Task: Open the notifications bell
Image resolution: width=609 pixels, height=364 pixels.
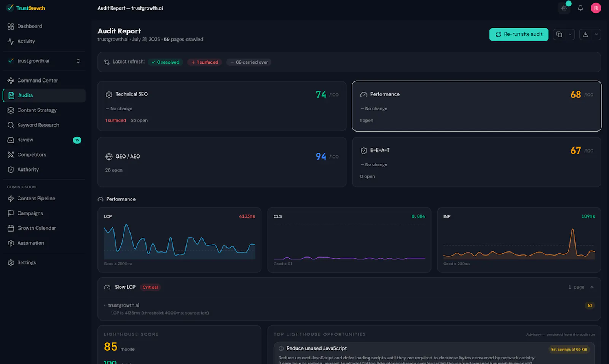Action: (580, 8)
